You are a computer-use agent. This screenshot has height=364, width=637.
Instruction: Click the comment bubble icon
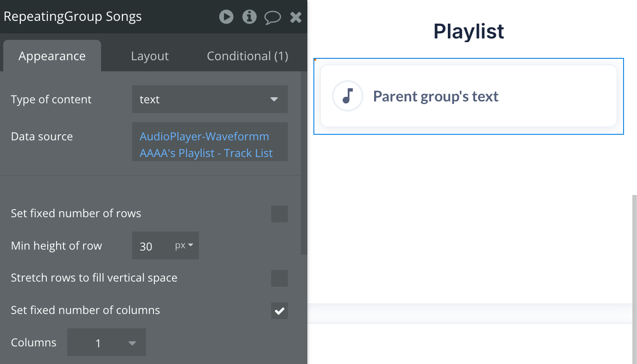tap(273, 18)
